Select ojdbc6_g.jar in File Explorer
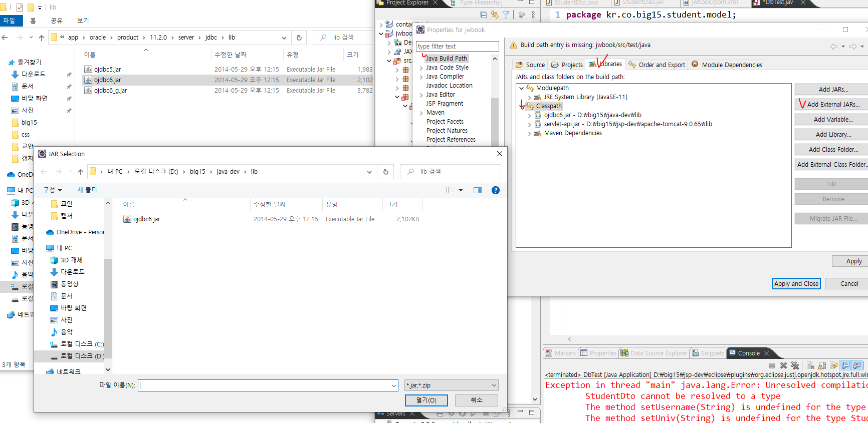The height and width of the screenshot is (423, 868). point(110,90)
